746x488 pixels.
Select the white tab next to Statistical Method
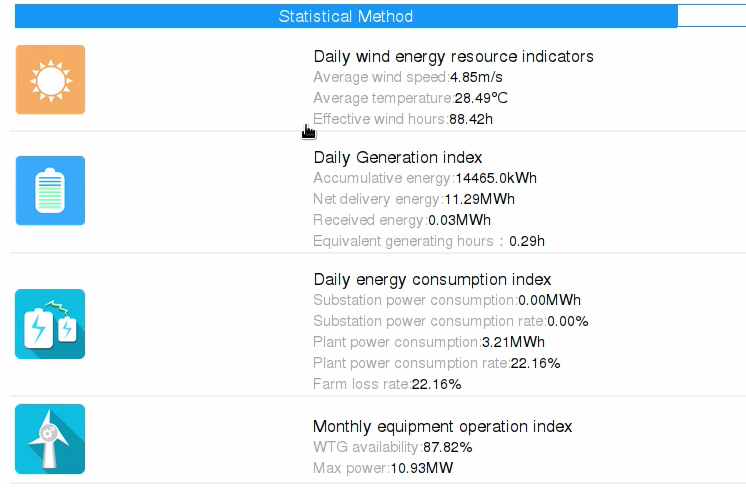pyautogui.click(x=712, y=16)
